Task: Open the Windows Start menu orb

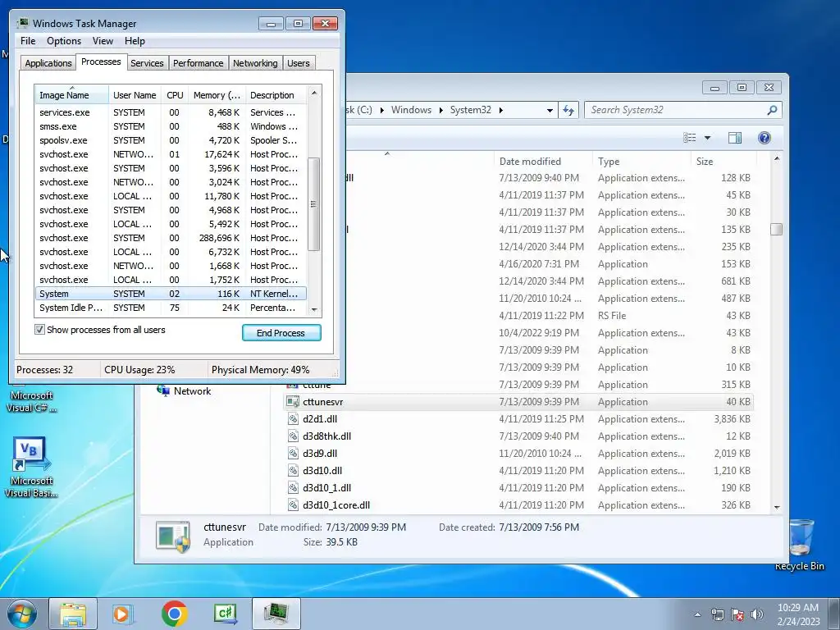Action: [22, 614]
